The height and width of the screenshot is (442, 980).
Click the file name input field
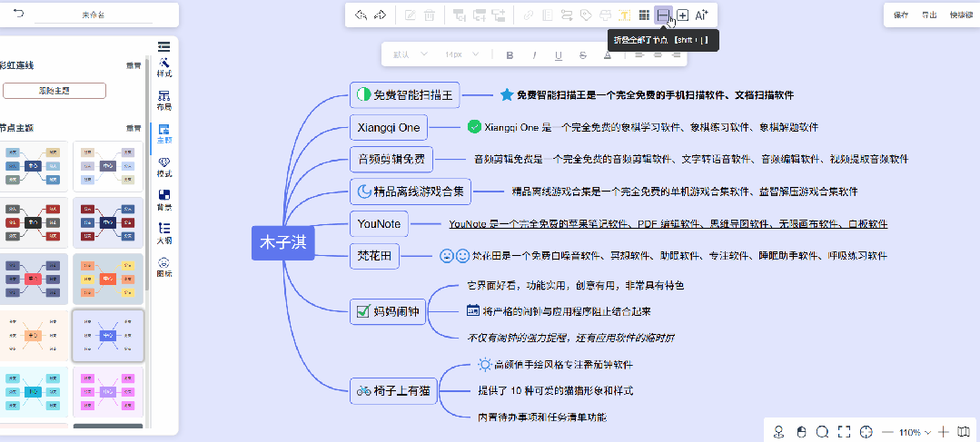94,15
